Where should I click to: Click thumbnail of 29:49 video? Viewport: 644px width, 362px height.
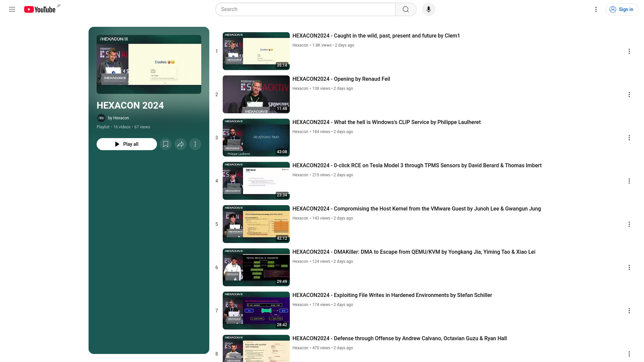point(256,267)
